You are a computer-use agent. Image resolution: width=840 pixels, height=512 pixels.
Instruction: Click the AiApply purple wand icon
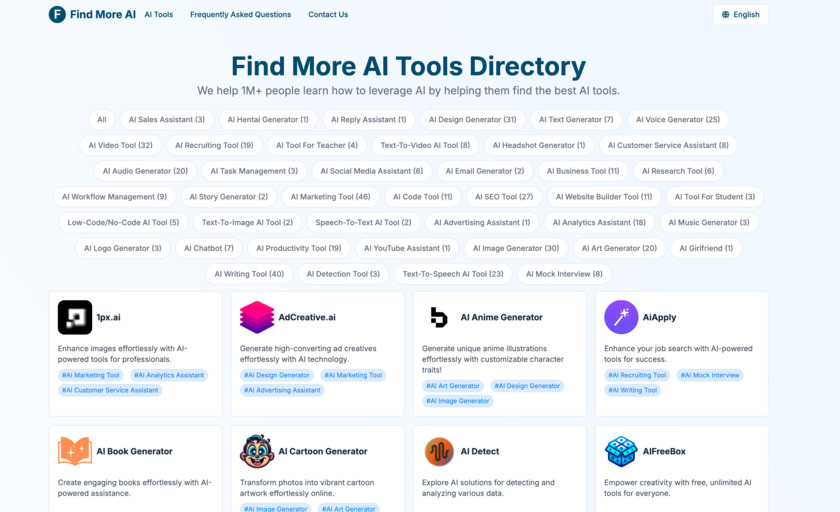[x=621, y=317]
